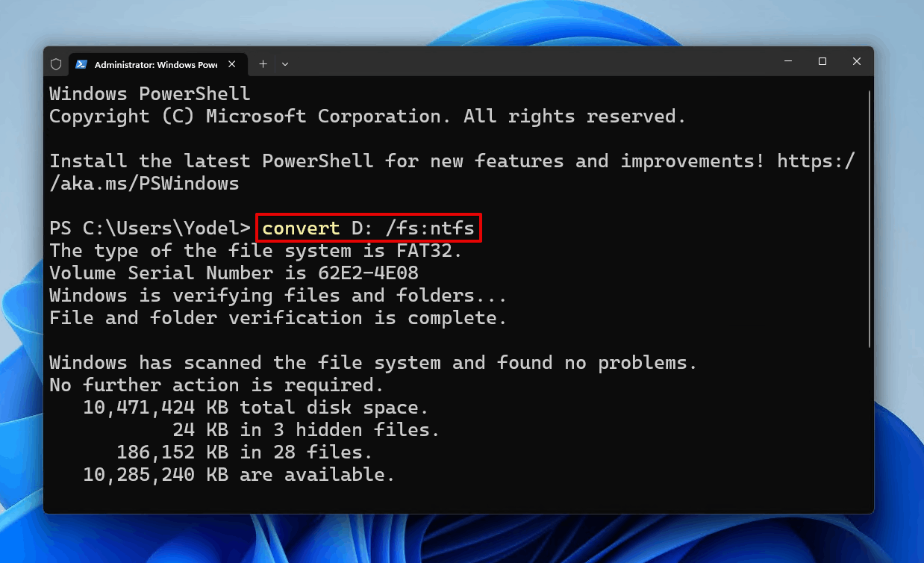Open a new tab using the plus icon
Screen dimensions: 924x563
tap(263, 63)
